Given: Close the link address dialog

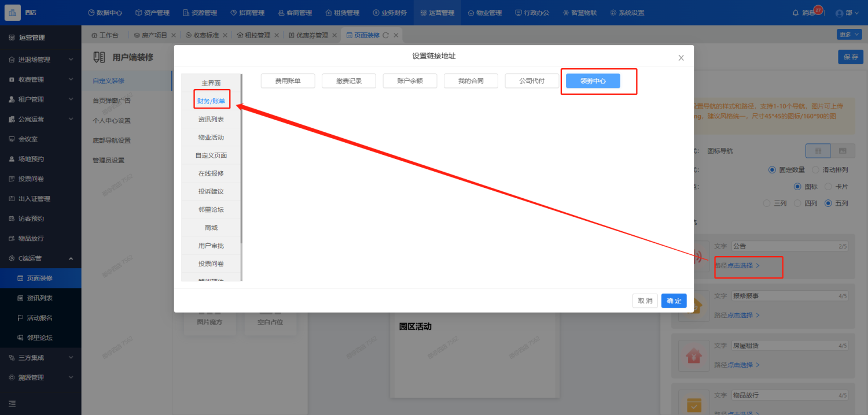Looking at the screenshot, I should [x=681, y=57].
